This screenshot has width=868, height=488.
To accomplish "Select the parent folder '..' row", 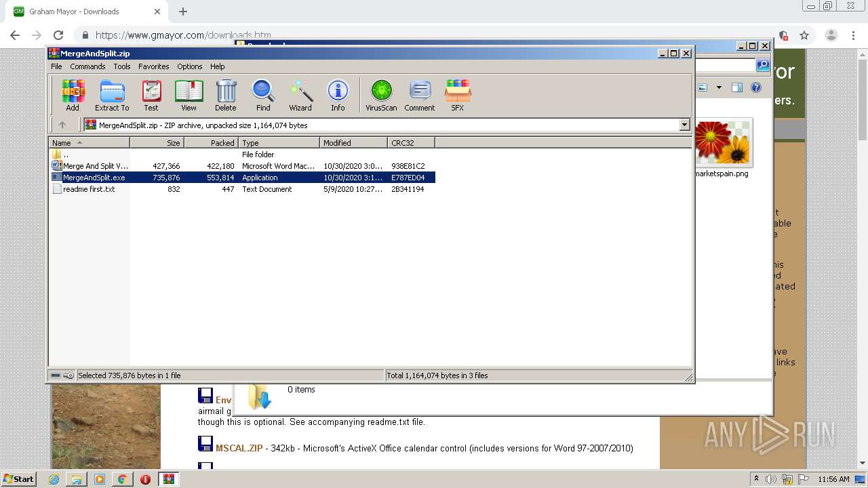I will (242, 155).
